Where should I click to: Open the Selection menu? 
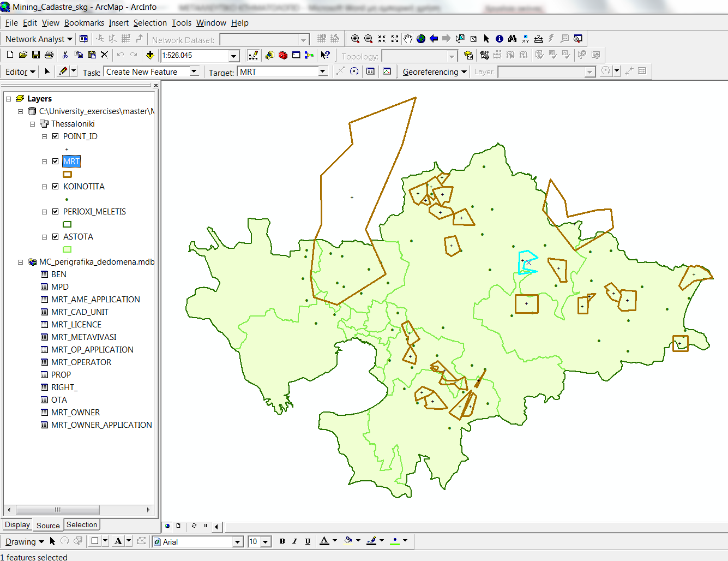(x=150, y=23)
